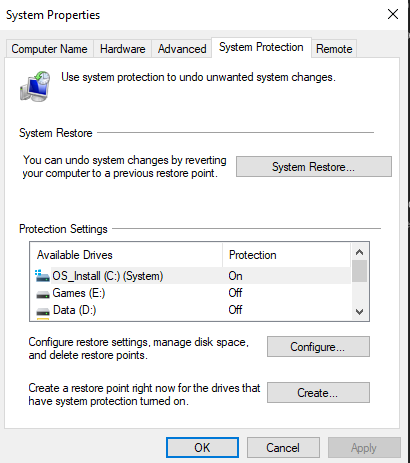Open Configure... restore settings
Screen dimensions: 410x463
(318, 347)
